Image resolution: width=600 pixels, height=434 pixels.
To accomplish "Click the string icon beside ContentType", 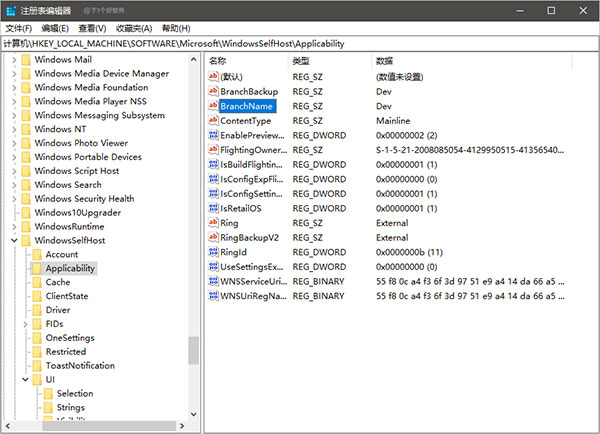I will point(213,120).
